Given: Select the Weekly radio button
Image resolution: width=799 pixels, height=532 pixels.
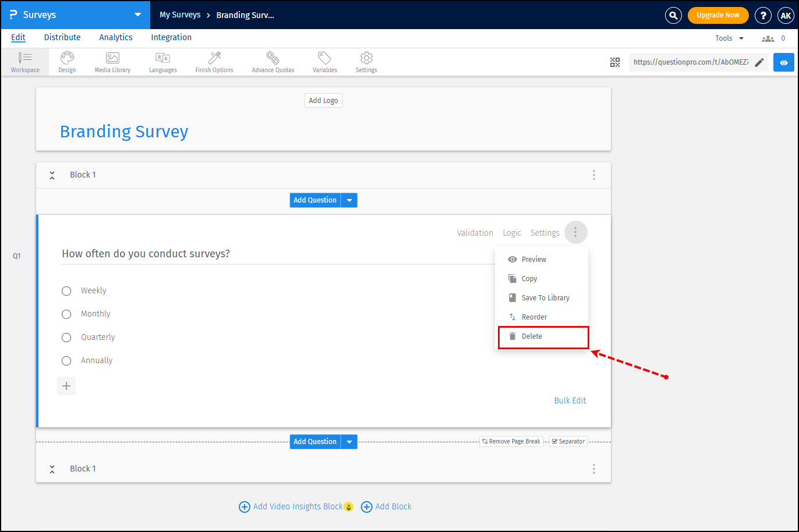Looking at the screenshot, I should (66, 290).
